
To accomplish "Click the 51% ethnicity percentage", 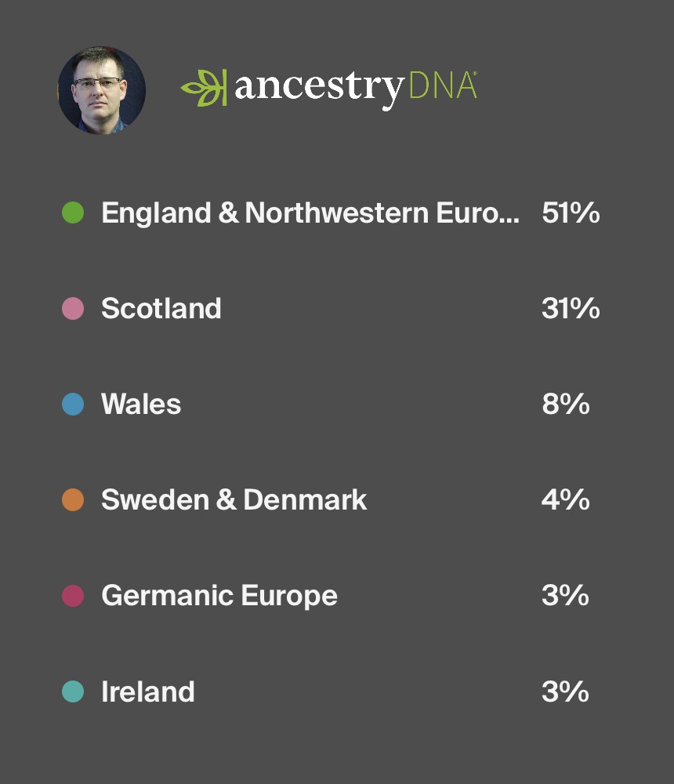I will [571, 212].
